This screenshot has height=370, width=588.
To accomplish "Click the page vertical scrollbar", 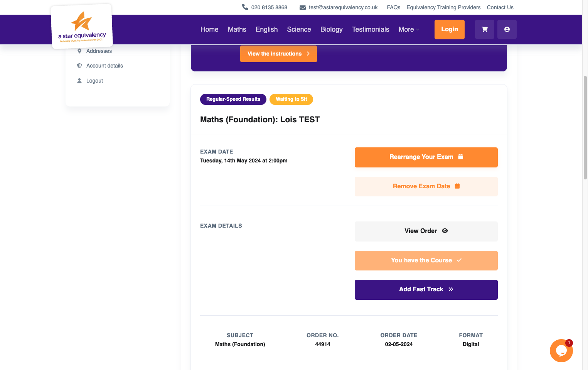I will [585, 127].
